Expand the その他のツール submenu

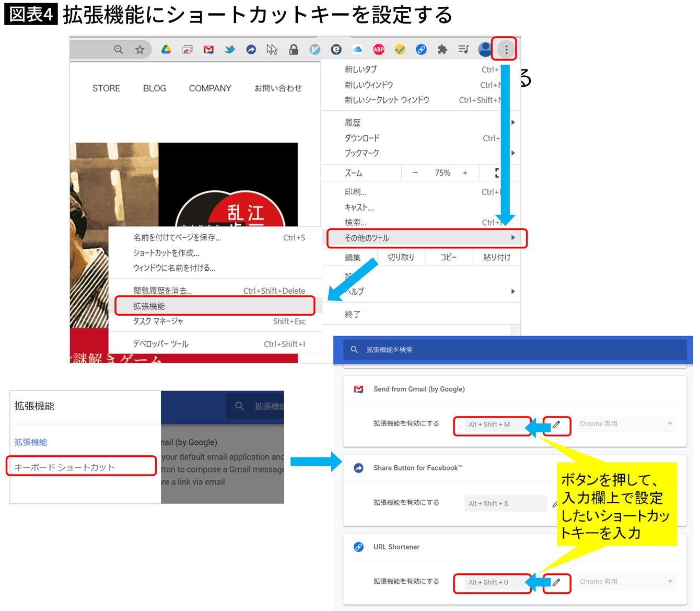tap(426, 238)
